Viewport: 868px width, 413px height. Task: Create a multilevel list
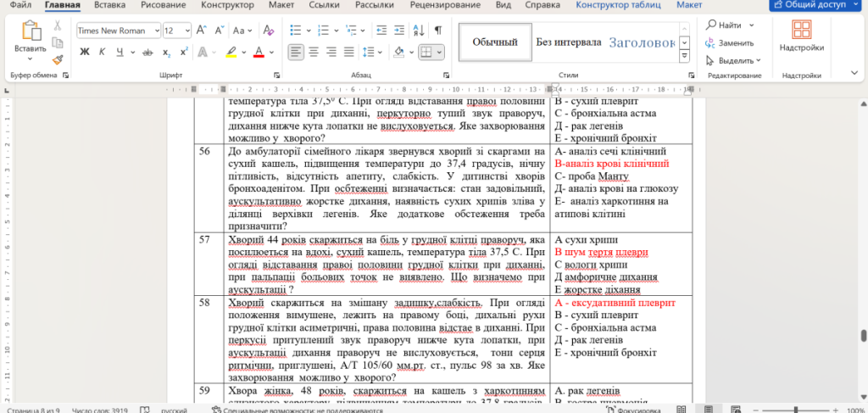[351, 30]
